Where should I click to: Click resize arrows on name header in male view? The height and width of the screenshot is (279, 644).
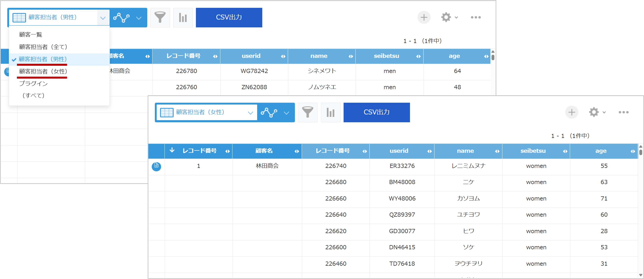point(351,56)
